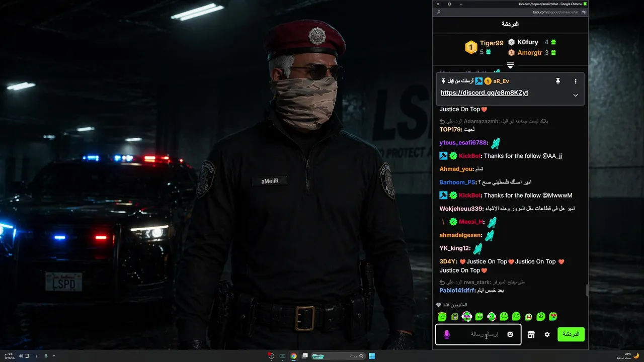Click username Pablo141dfrf in chat
644x362 pixels.
457,290
